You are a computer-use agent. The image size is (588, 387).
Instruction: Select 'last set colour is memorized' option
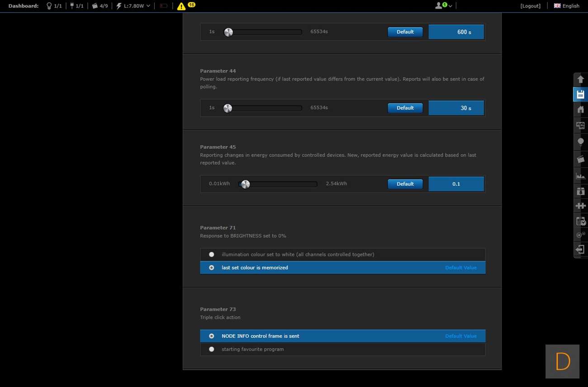click(211, 268)
